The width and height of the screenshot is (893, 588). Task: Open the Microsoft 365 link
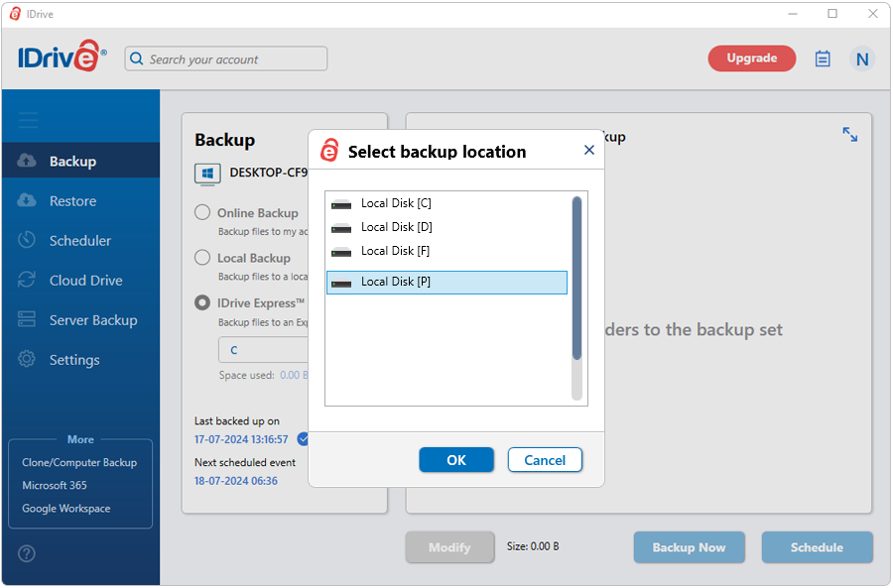[55, 486]
